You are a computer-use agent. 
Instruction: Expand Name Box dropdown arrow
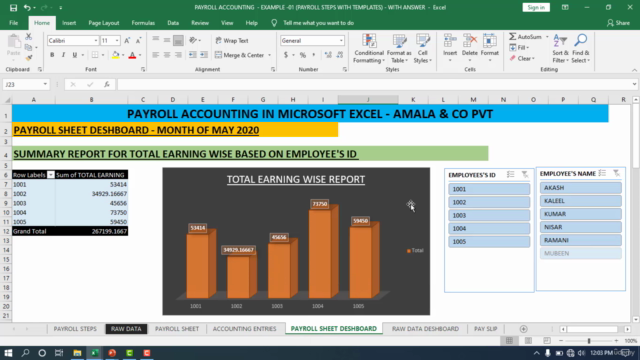[x=45, y=84]
